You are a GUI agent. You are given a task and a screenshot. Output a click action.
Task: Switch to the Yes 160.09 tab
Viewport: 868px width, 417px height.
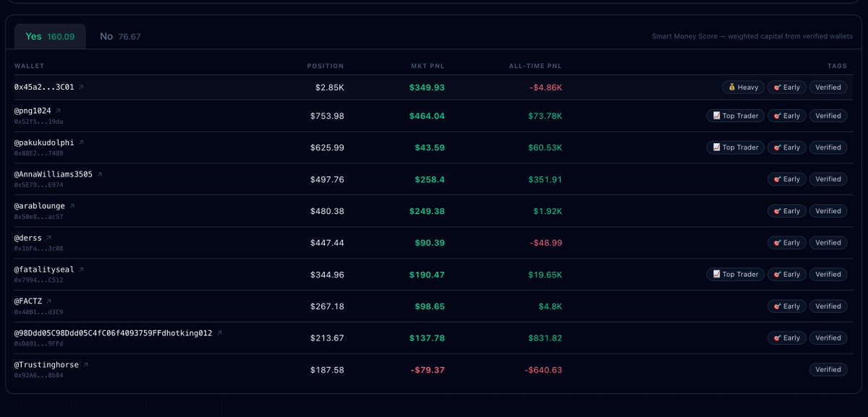[50, 36]
